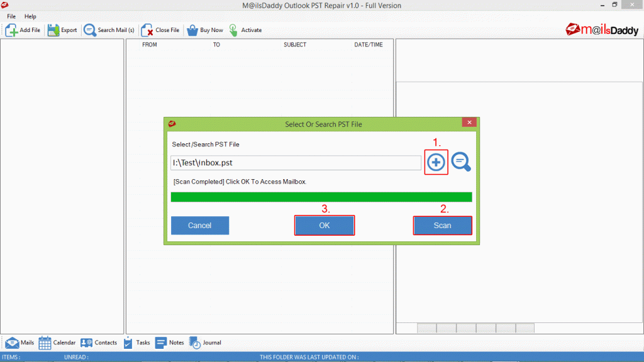Click the Select/Search PST File label

tap(206, 145)
